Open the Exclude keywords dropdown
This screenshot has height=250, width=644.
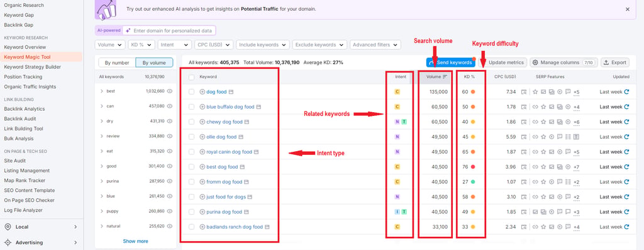(319, 45)
